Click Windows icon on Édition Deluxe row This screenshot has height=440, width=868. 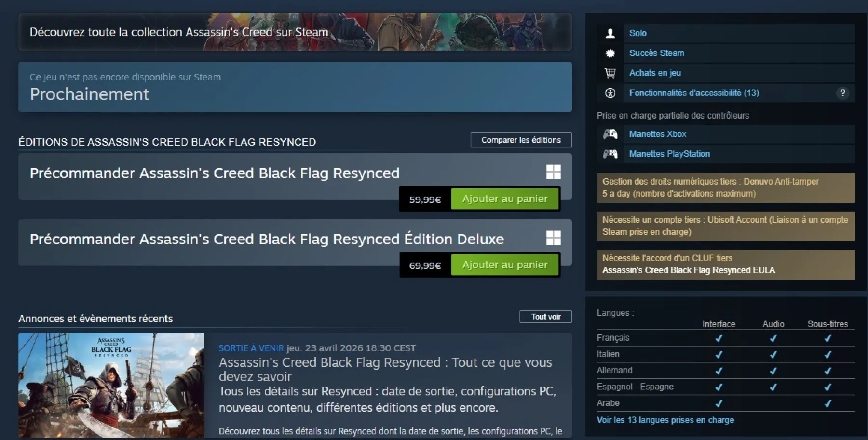click(x=553, y=238)
